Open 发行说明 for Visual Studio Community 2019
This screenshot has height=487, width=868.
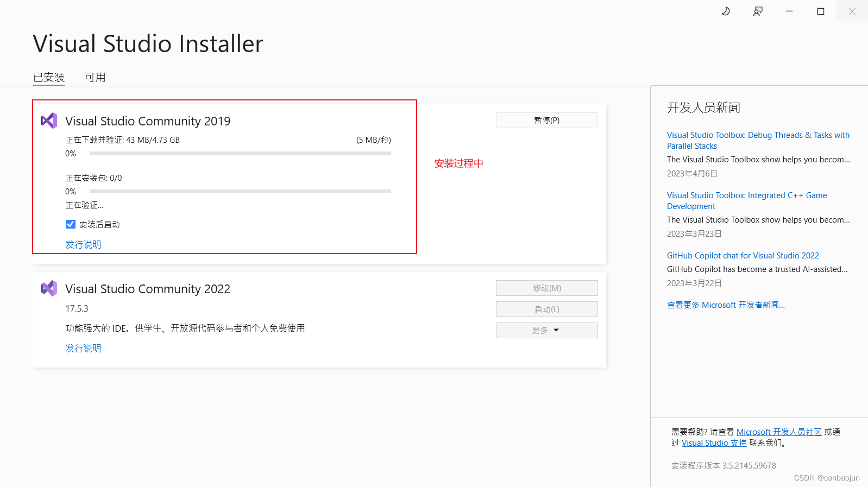point(83,244)
